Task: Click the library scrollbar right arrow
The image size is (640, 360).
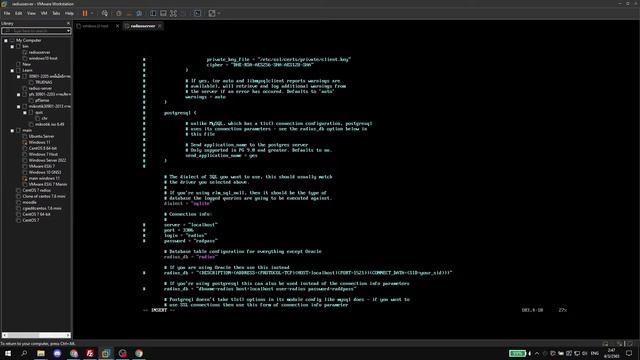Action: 68,335
